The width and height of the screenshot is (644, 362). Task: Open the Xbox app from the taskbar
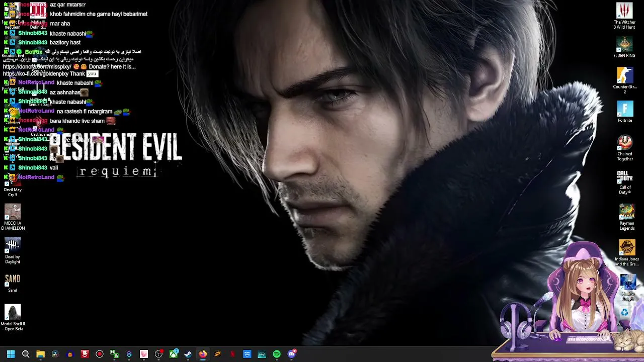tap(174, 354)
